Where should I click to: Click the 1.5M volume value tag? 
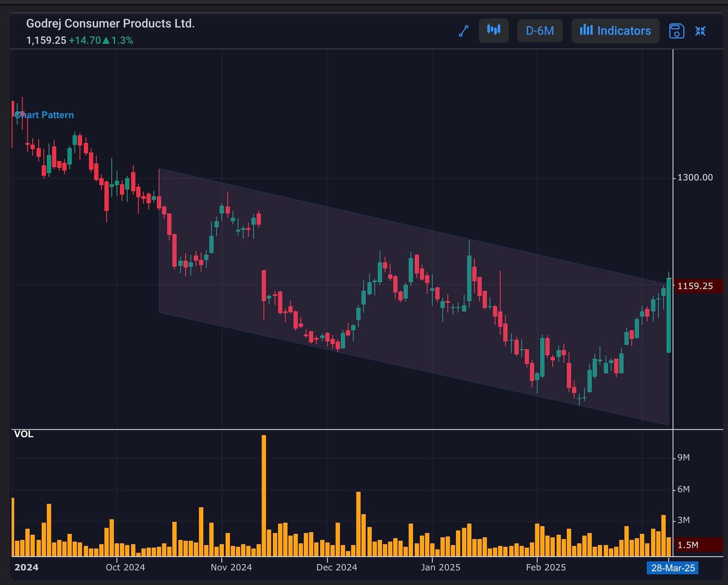[x=698, y=545]
